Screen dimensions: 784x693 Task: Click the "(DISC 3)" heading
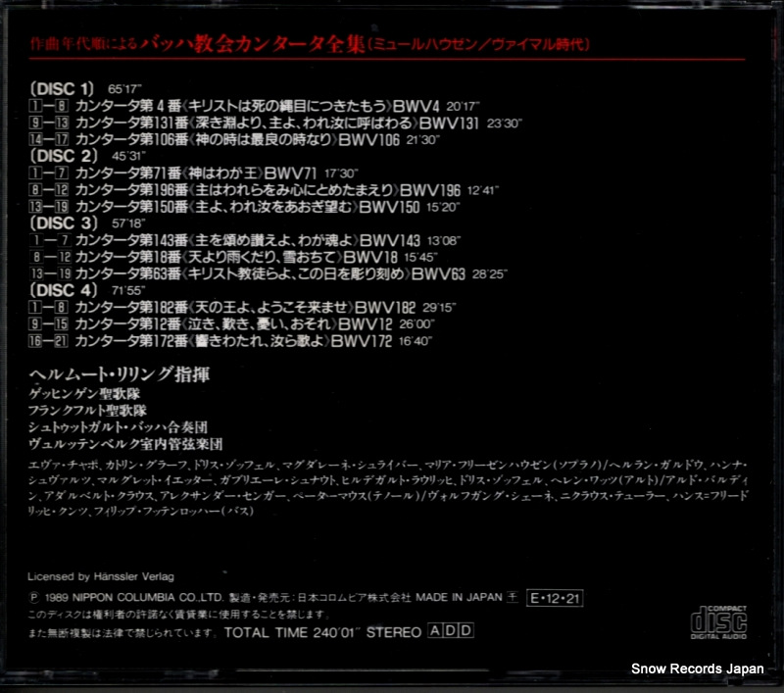64,223
